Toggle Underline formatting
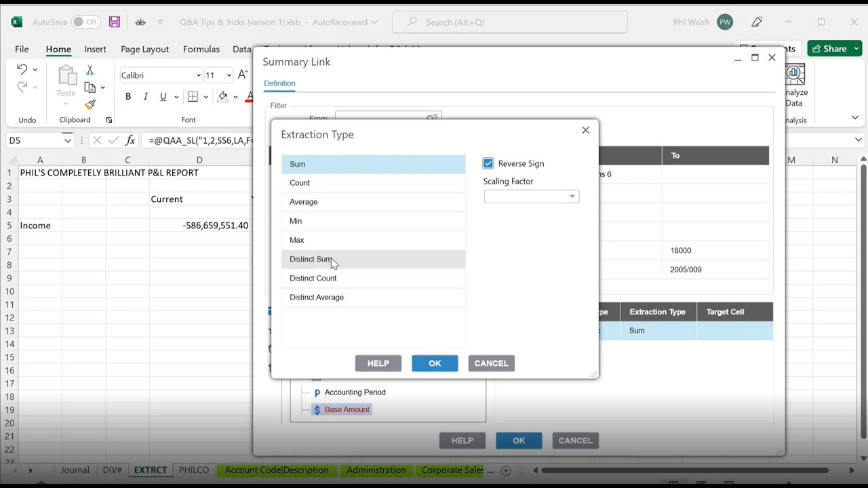The height and width of the screenshot is (488, 868). point(163,97)
